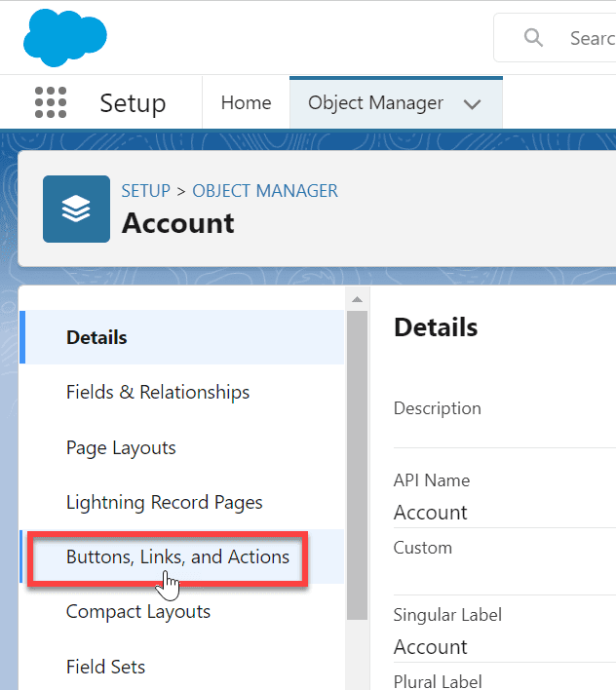The width and height of the screenshot is (616, 690).
Task: Click the SETUP breadcrumb link
Action: click(145, 191)
